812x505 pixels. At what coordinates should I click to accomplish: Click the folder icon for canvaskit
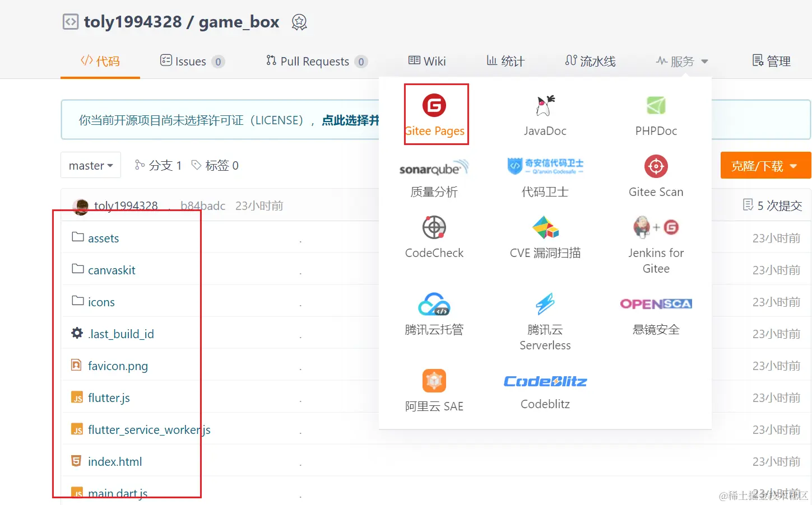(78, 269)
